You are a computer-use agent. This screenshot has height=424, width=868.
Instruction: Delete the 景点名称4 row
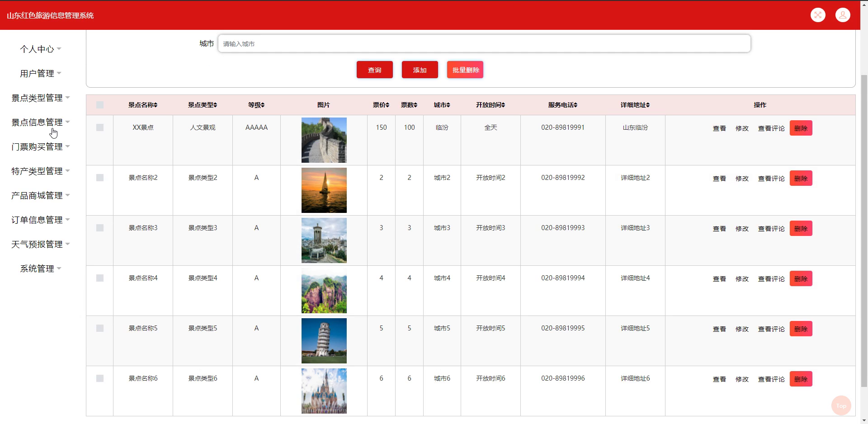(x=801, y=278)
